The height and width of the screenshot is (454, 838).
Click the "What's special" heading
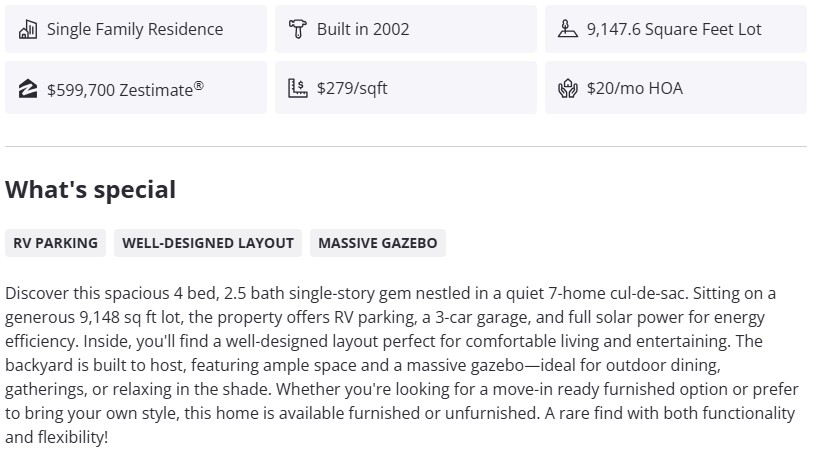coord(90,190)
